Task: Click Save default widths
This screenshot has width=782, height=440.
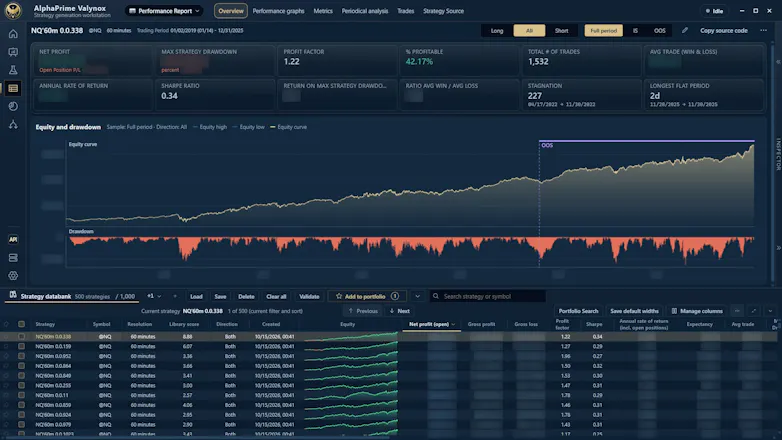Action: coord(634,311)
